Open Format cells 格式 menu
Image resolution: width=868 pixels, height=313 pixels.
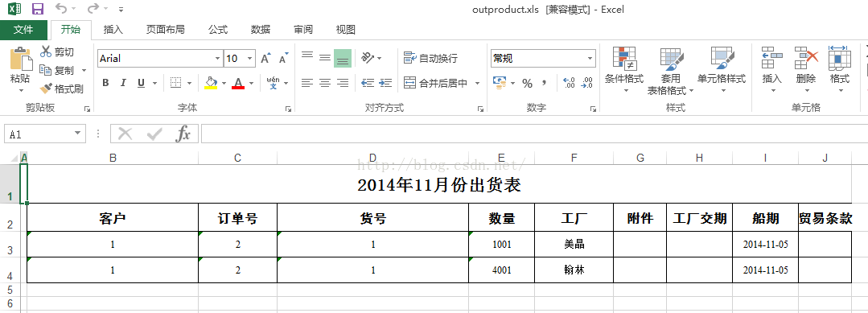(839, 69)
